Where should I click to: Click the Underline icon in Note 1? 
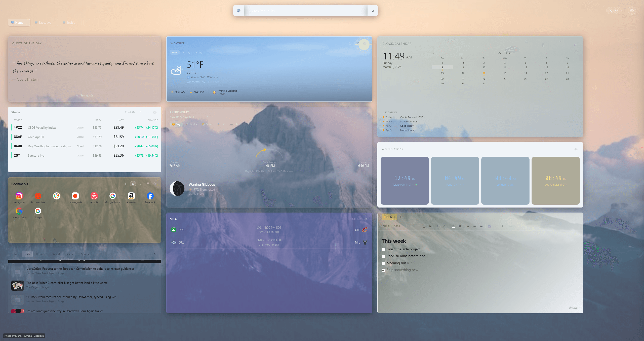coord(424,226)
